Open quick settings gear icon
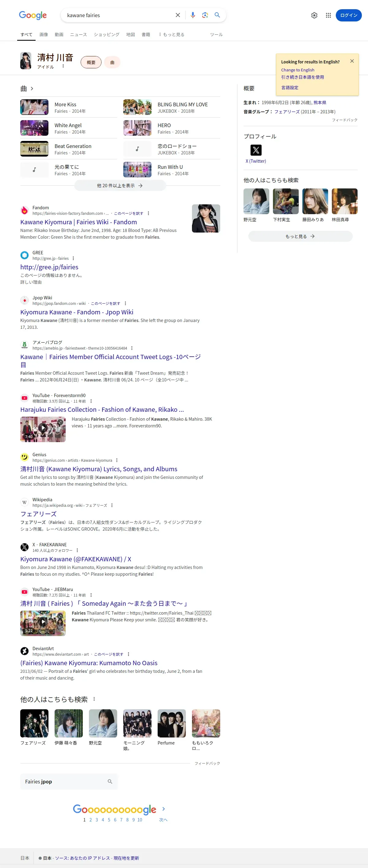The height and width of the screenshot is (868, 368). coord(314,15)
